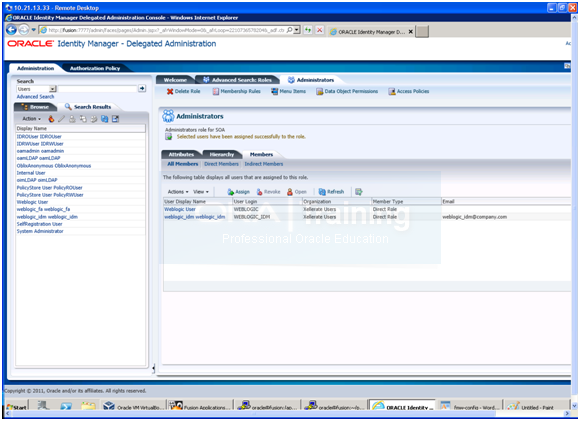
Task: Click the browser refresh icon next to address bar
Action: coord(308,30)
